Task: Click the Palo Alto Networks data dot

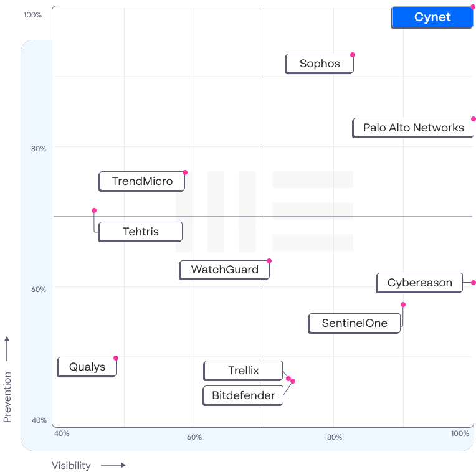Action: (x=474, y=119)
